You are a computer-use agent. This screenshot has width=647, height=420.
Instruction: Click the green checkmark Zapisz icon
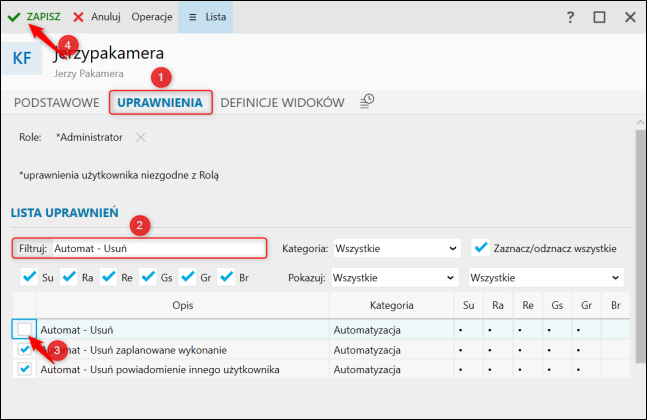coord(14,17)
